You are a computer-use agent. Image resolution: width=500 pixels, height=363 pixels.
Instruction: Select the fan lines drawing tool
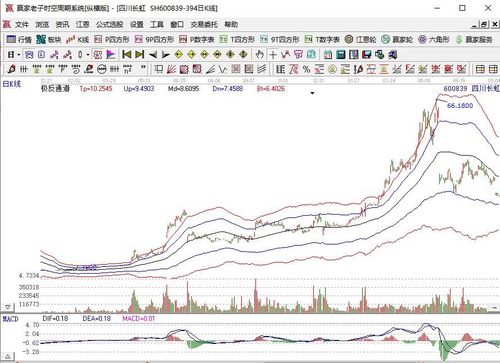171,69
